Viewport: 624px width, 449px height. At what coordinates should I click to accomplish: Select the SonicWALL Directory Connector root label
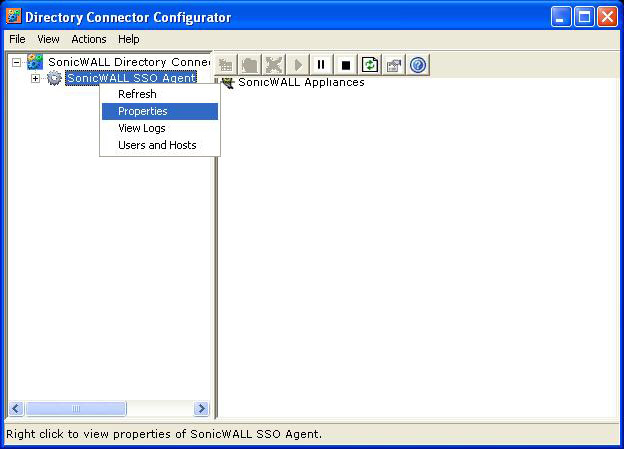tap(129, 62)
